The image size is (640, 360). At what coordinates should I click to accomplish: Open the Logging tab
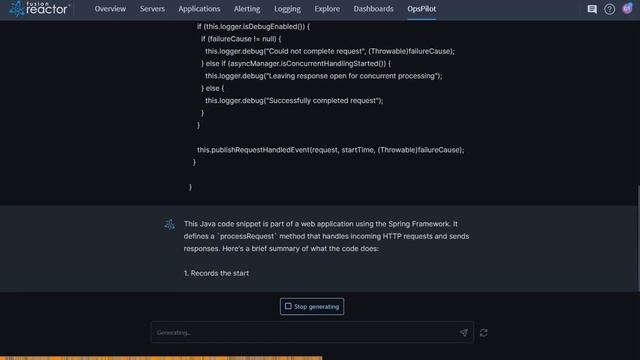(287, 9)
